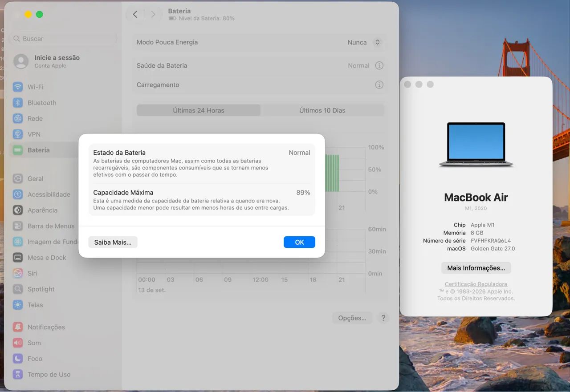The width and height of the screenshot is (570, 392).
Task: Click the yellow minimize button of Settings window
Action: coord(28,14)
